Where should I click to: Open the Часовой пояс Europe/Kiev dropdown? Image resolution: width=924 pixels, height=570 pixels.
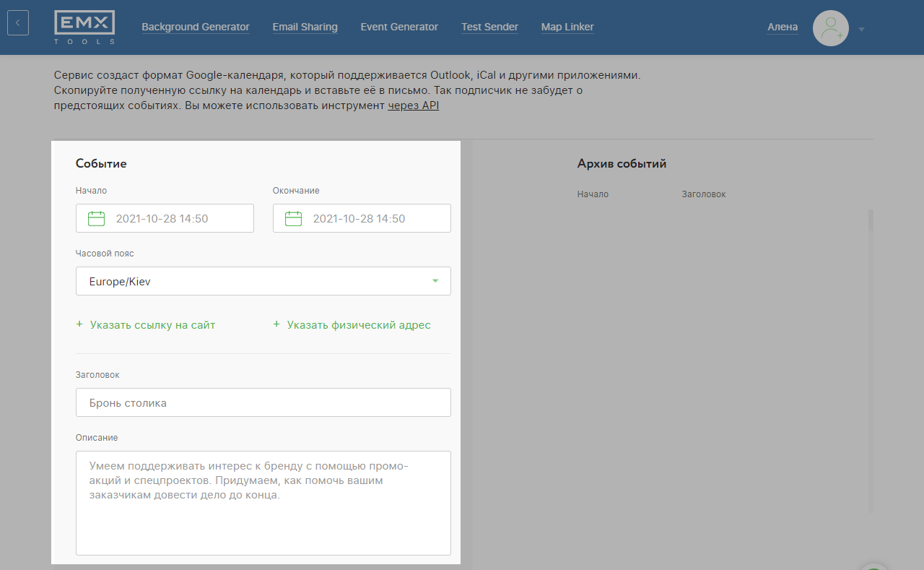[x=263, y=281]
